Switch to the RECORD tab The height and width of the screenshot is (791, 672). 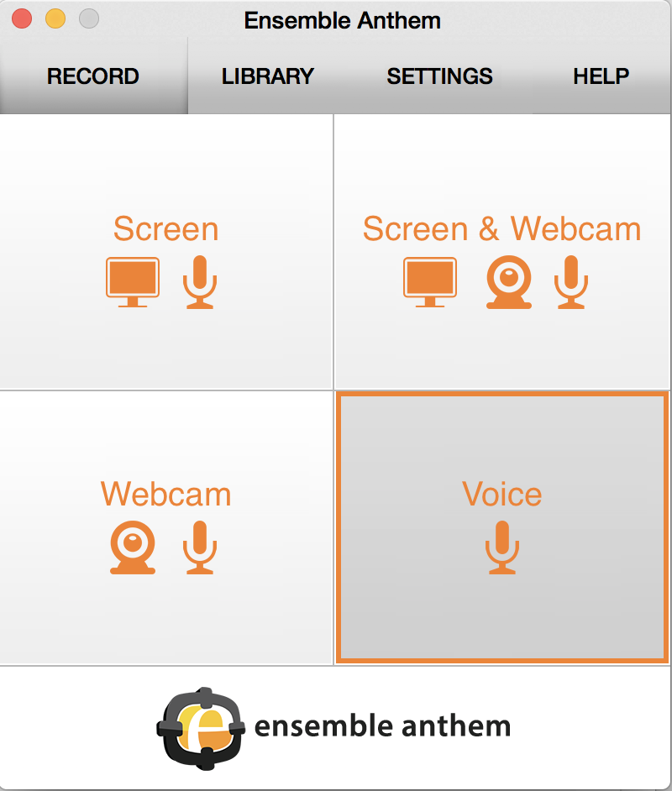pos(93,76)
